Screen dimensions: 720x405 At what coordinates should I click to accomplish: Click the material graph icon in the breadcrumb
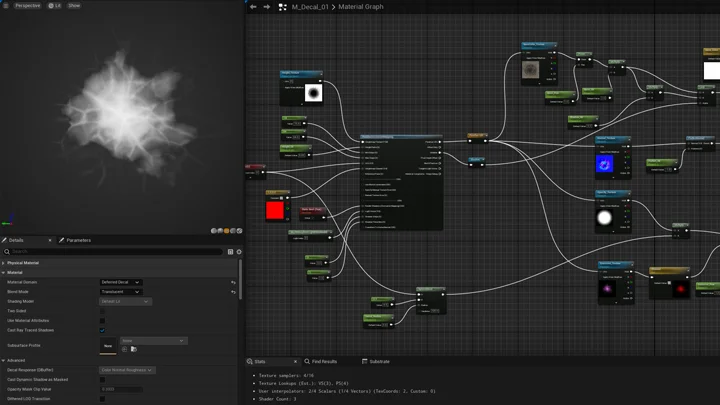(282, 7)
